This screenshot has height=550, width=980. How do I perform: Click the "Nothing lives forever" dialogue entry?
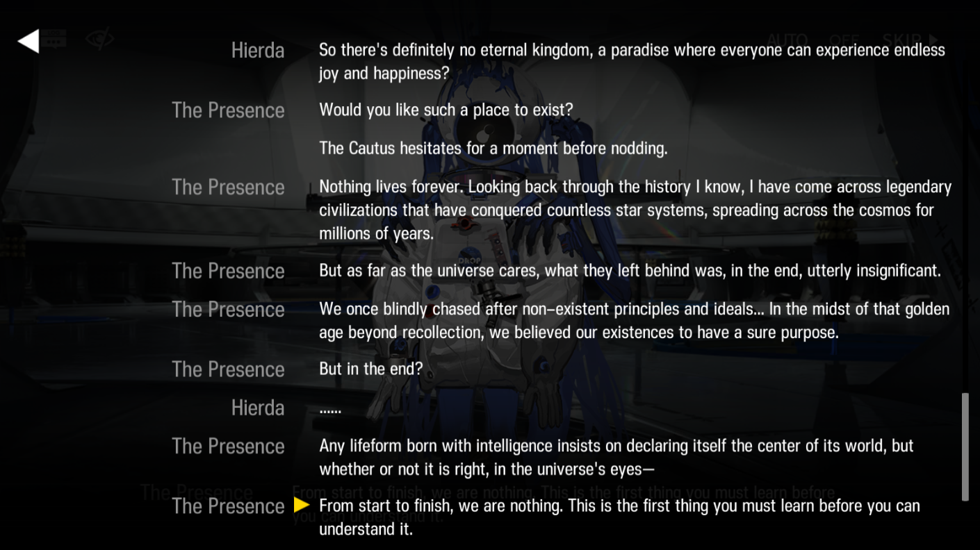coord(635,210)
